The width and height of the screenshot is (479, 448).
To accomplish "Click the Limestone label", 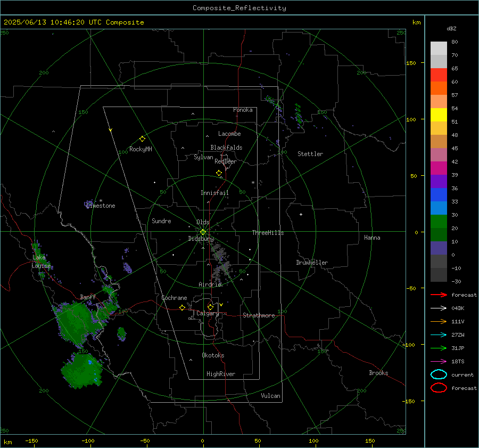I will coord(101,206).
